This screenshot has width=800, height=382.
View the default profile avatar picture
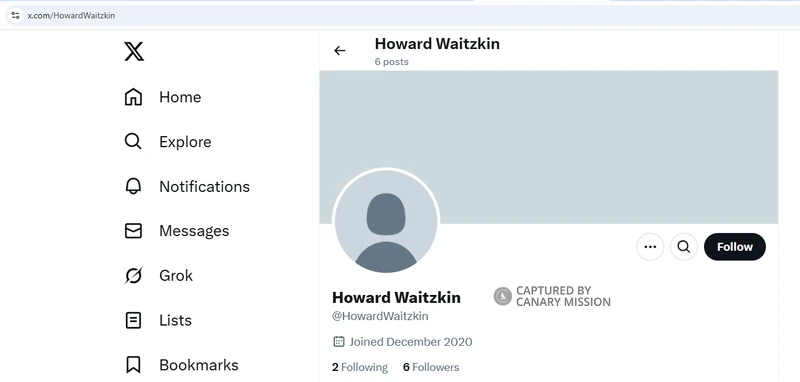[386, 222]
